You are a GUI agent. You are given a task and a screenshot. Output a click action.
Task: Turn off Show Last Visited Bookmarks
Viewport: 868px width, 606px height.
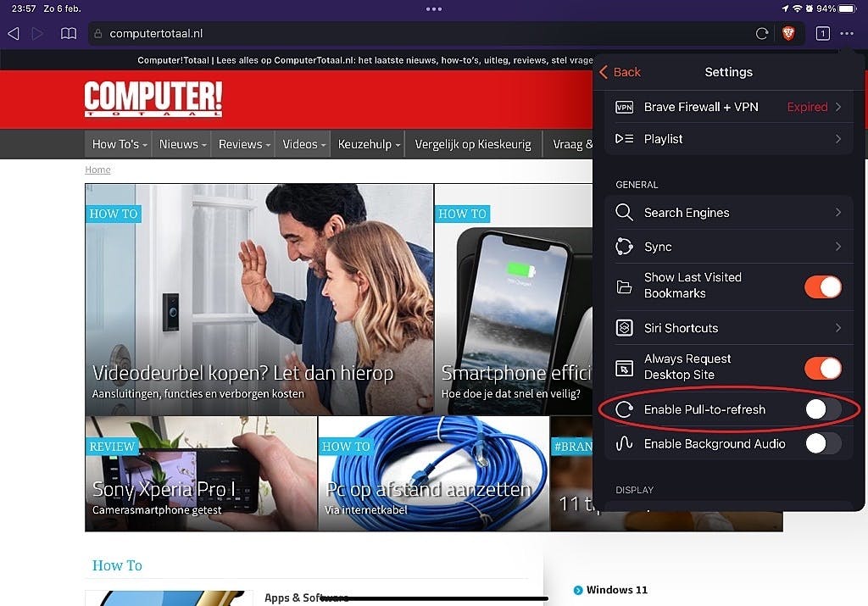(x=822, y=286)
